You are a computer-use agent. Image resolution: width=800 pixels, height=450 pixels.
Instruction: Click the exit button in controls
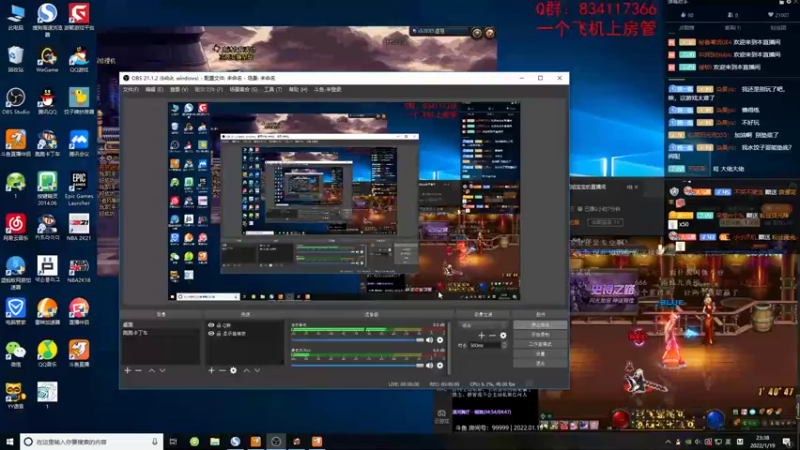540,363
